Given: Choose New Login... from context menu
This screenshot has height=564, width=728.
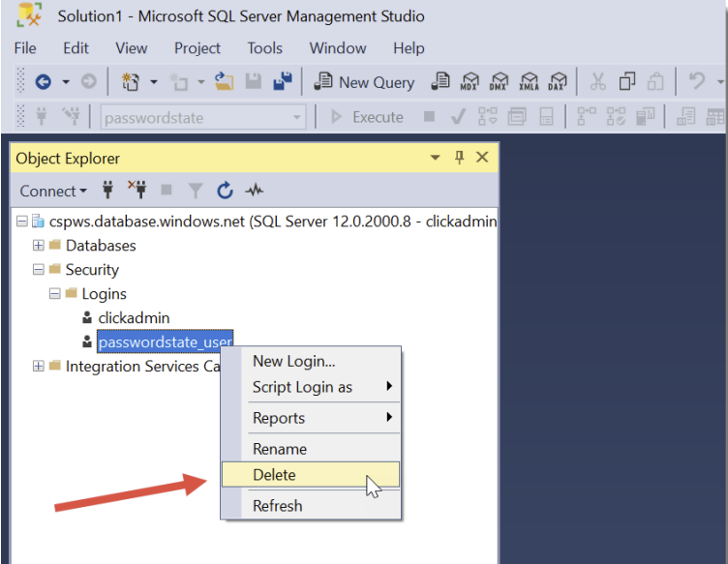Looking at the screenshot, I should click(x=310, y=361).
